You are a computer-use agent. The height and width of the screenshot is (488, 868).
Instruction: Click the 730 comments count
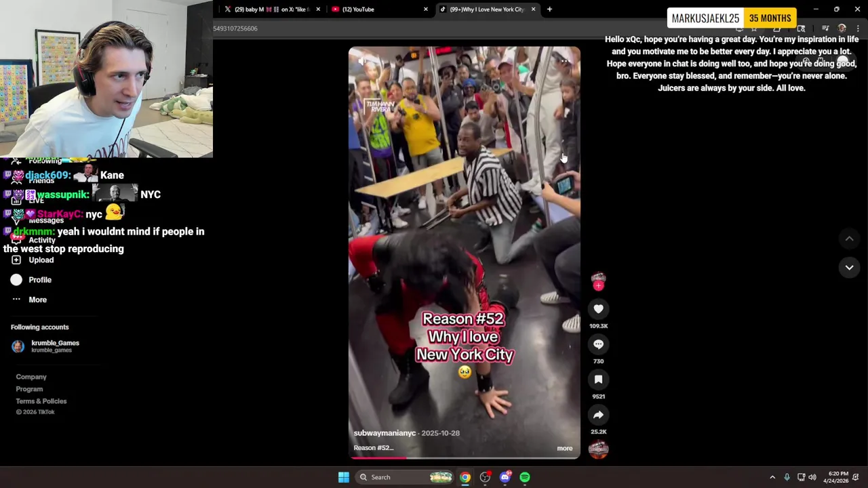(598, 361)
